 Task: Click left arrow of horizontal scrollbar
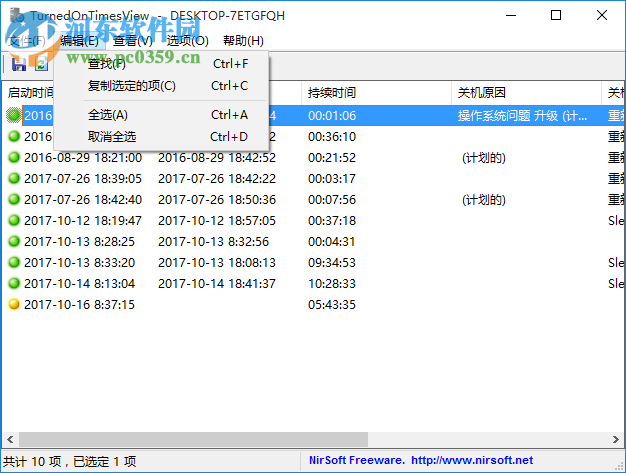10,439
